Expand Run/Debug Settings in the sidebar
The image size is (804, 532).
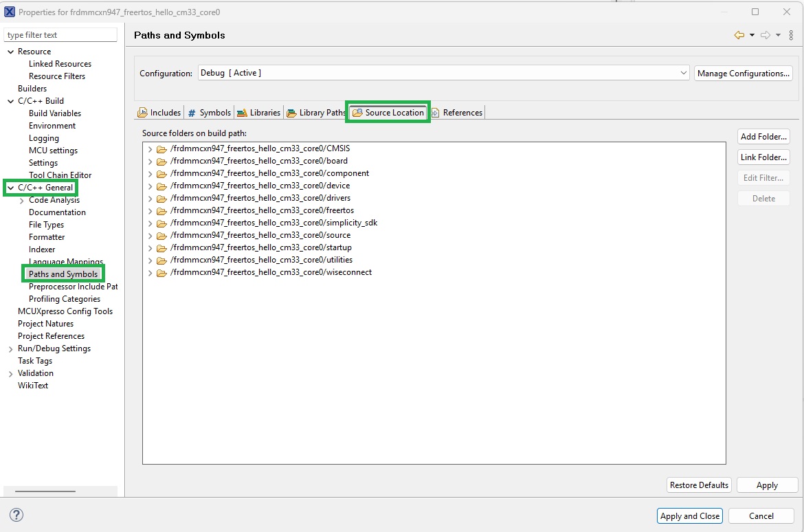tap(10, 348)
